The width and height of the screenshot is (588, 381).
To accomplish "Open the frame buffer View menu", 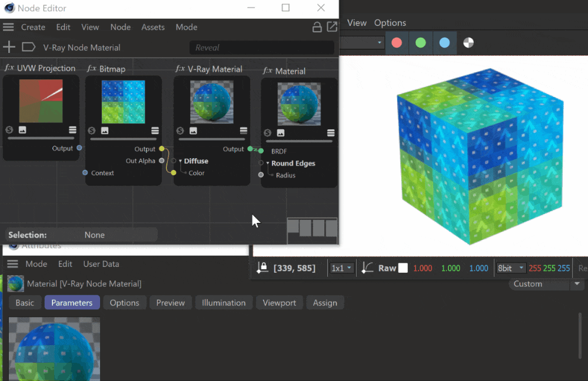I will pos(357,23).
